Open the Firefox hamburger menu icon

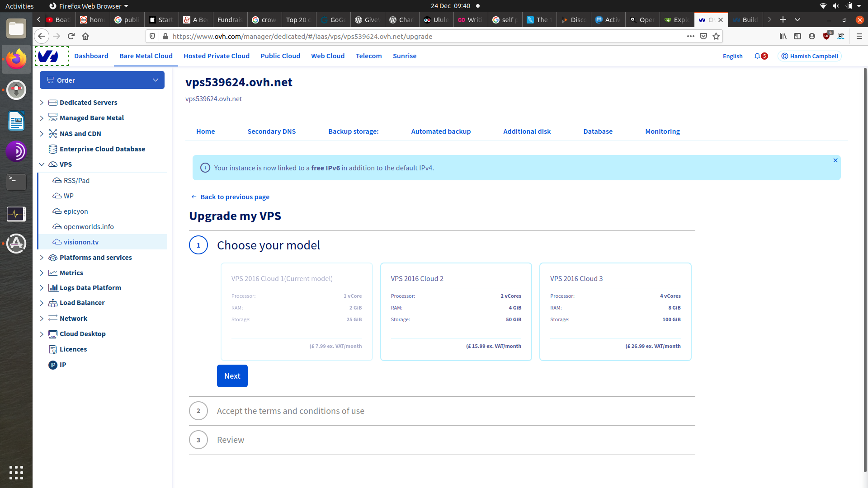[x=859, y=36]
